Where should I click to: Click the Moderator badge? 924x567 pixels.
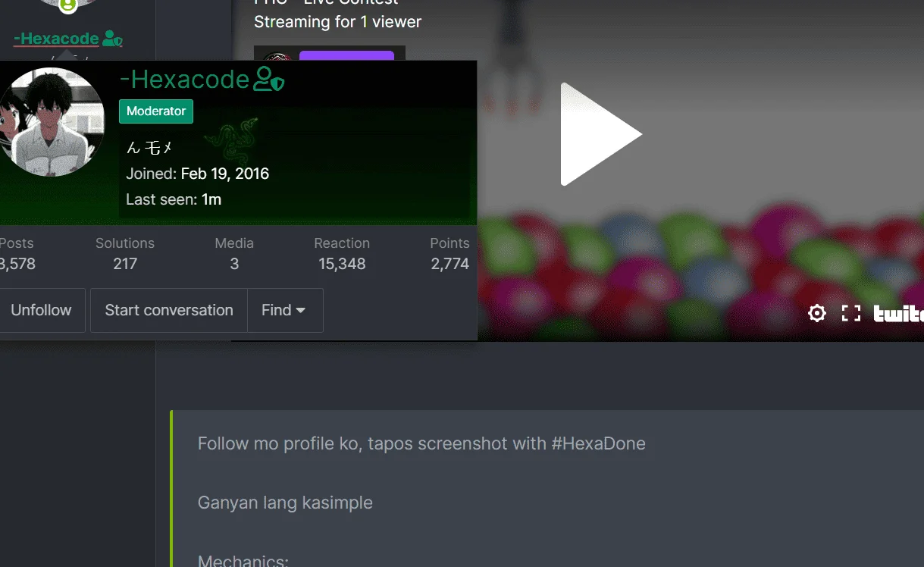tap(156, 111)
